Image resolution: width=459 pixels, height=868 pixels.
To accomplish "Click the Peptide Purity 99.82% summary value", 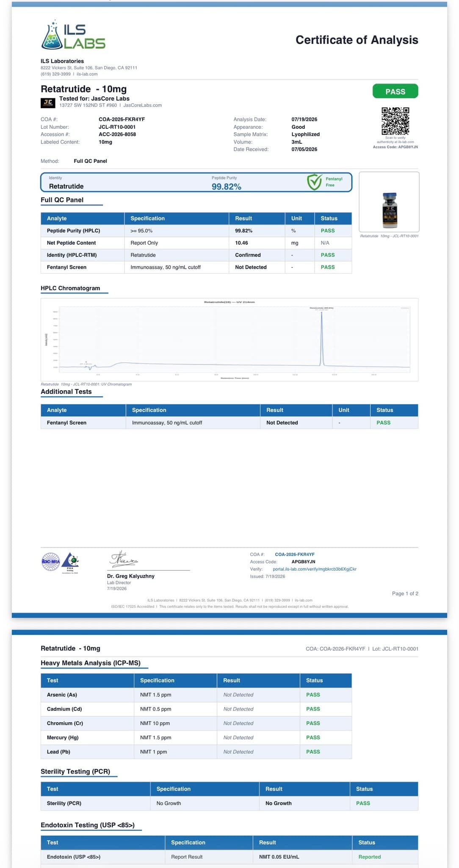I will (227, 187).
